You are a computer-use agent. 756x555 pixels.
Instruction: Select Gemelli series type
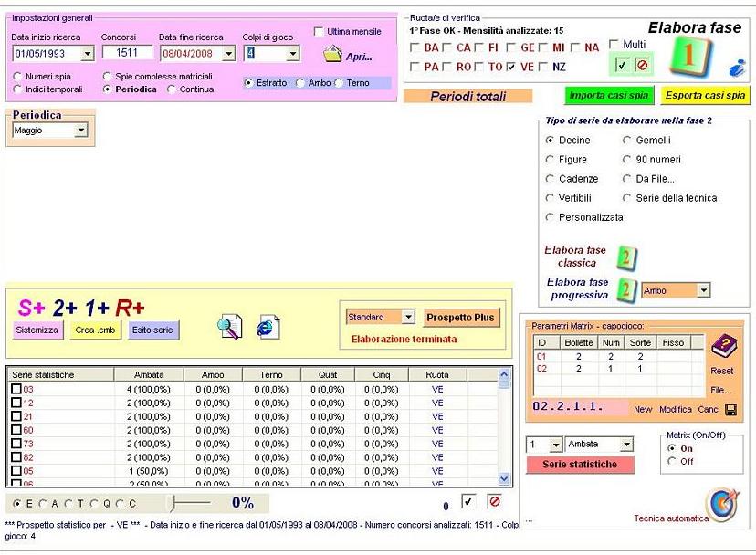pyautogui.click(x=626, y=140)
